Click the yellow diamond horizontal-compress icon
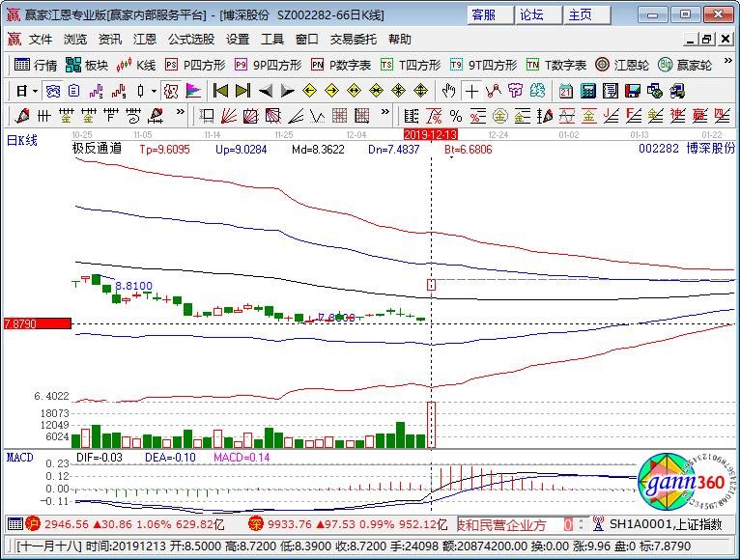 (376, 91)
